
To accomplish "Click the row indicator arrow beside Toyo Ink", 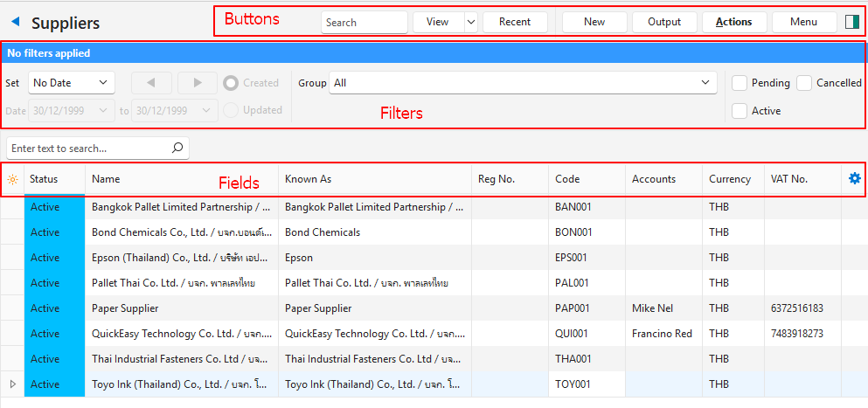I will click(x=12, y=384).
